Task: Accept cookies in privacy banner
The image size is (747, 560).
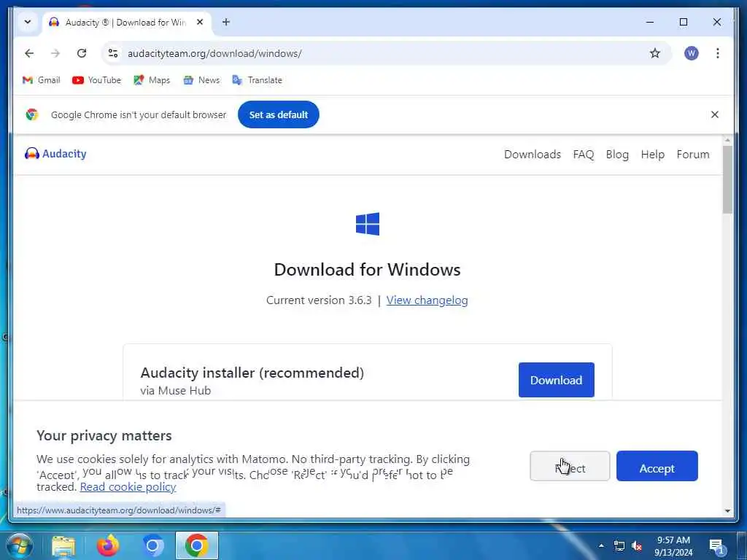Action: click(x=657, y=466)
